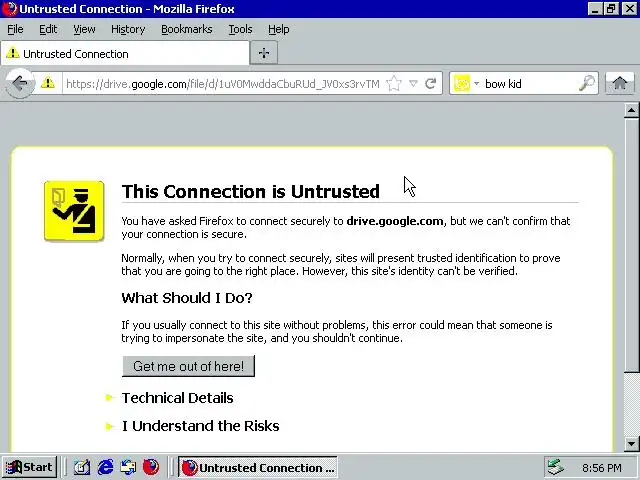Click the Firefox icon in the title bar

pos(9,9)
